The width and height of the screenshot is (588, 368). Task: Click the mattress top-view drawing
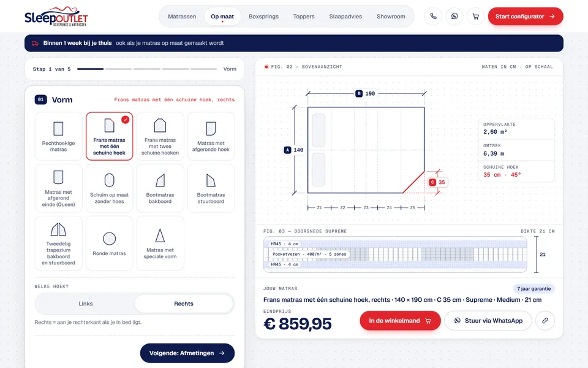[x=366, y=150]
